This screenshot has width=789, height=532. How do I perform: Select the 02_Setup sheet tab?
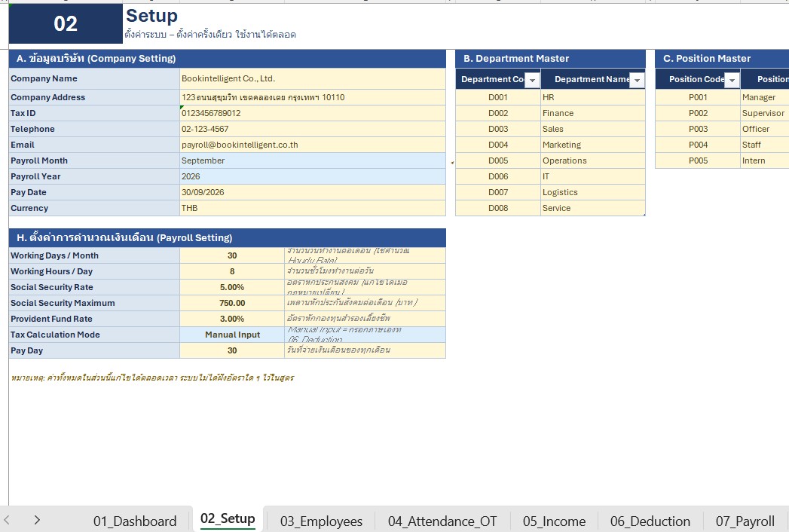click(x=228, y=519)
